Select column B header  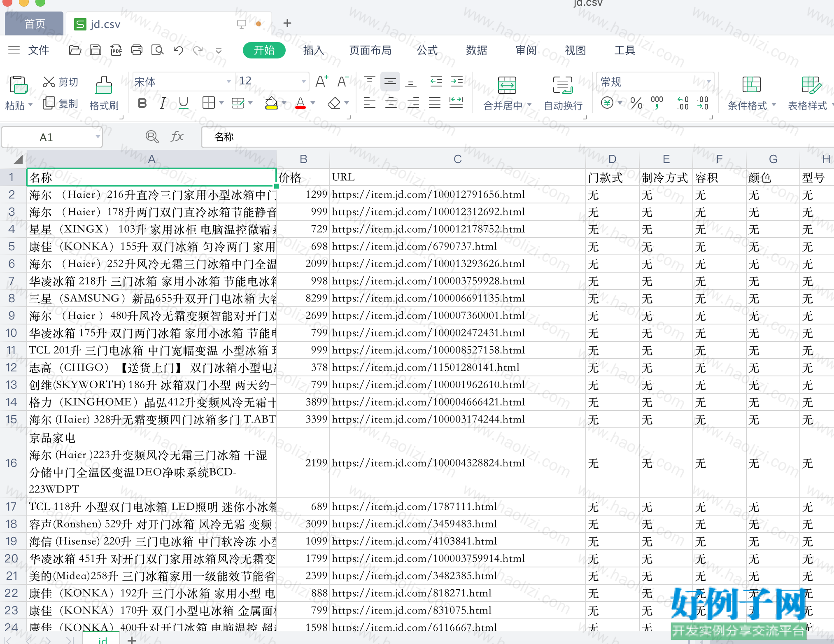[x=303, y=159]
